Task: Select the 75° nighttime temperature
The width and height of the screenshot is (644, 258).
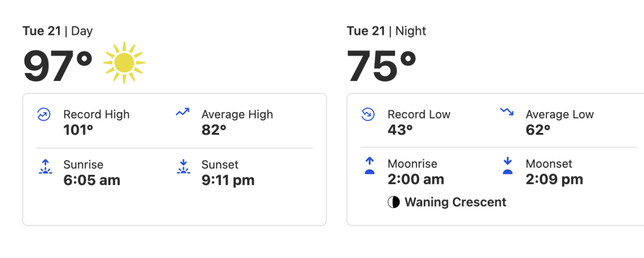Action: click(382, 65)
